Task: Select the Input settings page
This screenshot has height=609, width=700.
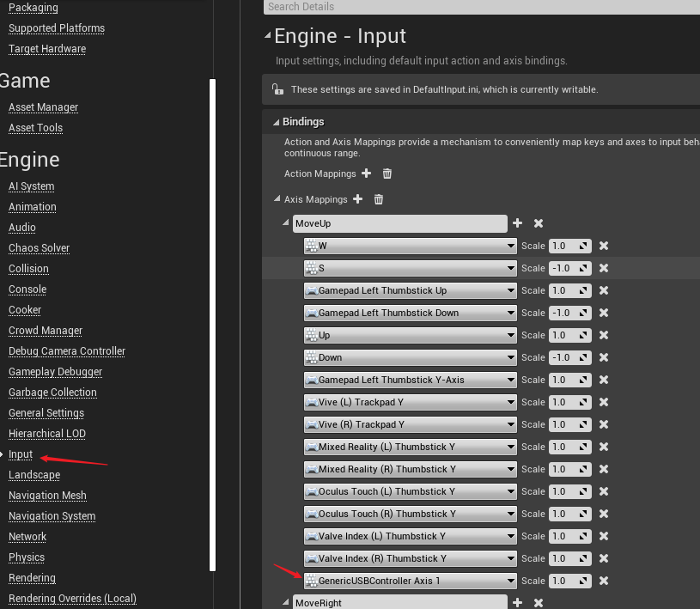Action: tap(21, 454)
